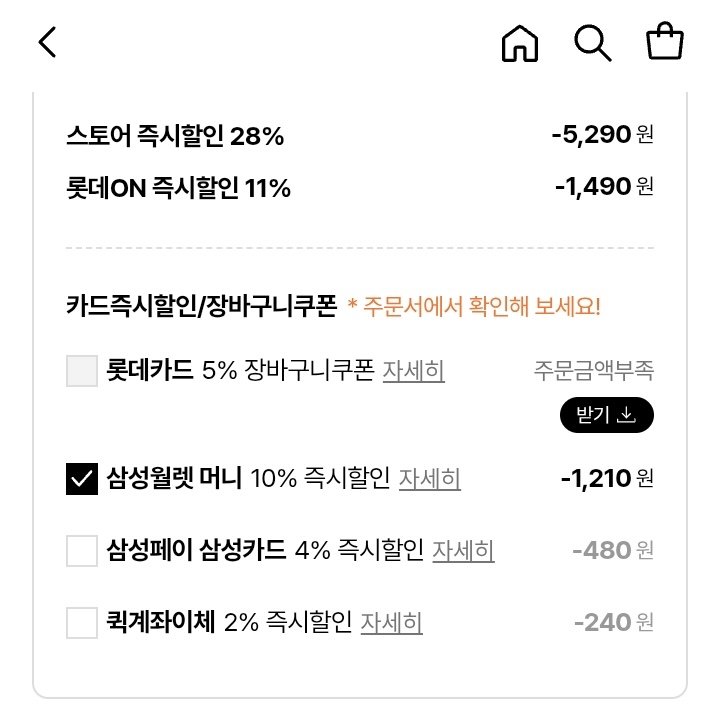Enable the 삼성페이 삼성카드 4% 즉시할인 checkbox
This screenshot has width=720, height=719.
(x=82, y=551)
